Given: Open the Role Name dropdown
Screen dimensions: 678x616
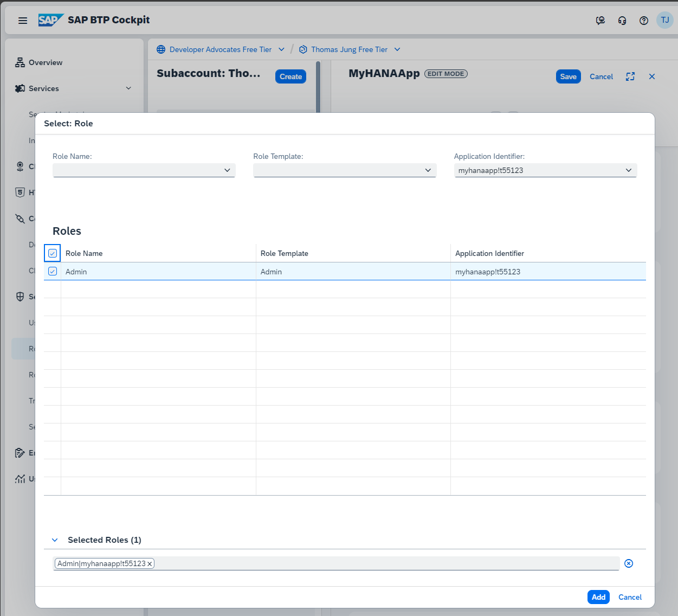Looking at the screenshot, I should click(x=227, y=170).
